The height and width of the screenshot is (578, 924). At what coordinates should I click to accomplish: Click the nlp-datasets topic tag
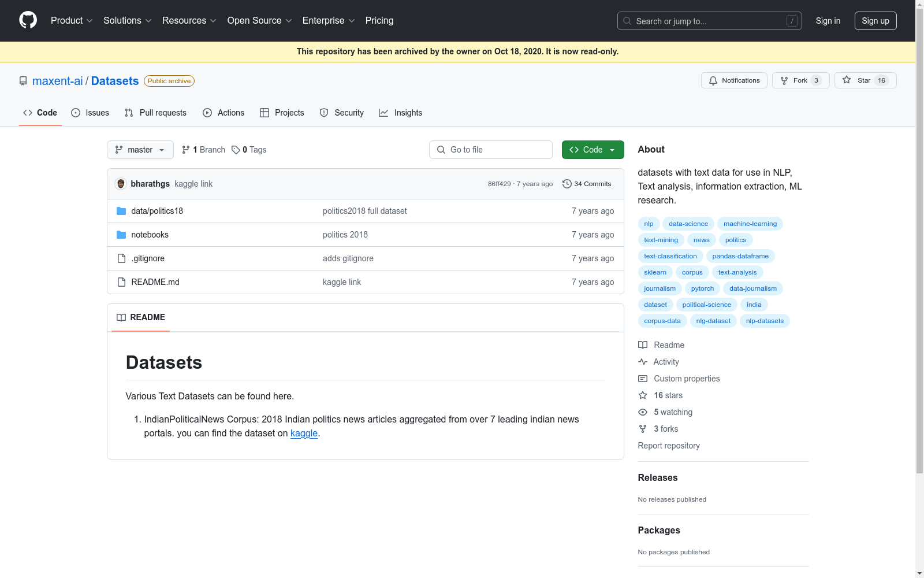pos(765,321)
